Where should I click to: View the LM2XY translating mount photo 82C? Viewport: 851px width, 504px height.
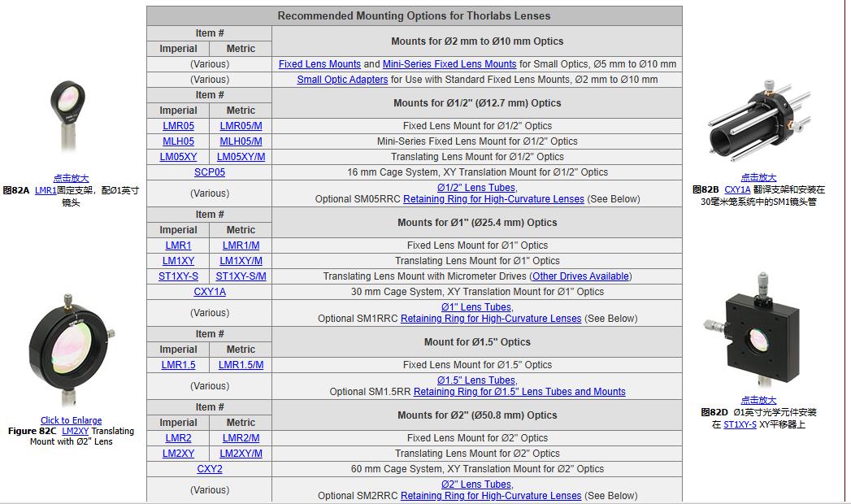[x=71, y=350]
